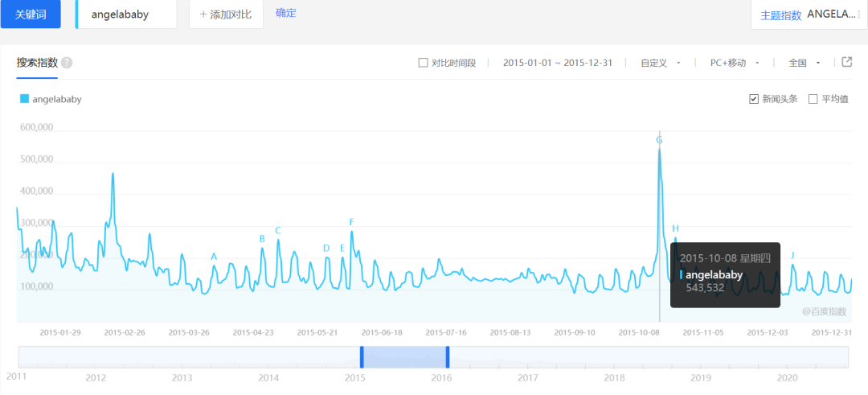Check the 平均值 checkbox
The width and height of the screenshot is (868, 395).
click(x=813, y=99)
